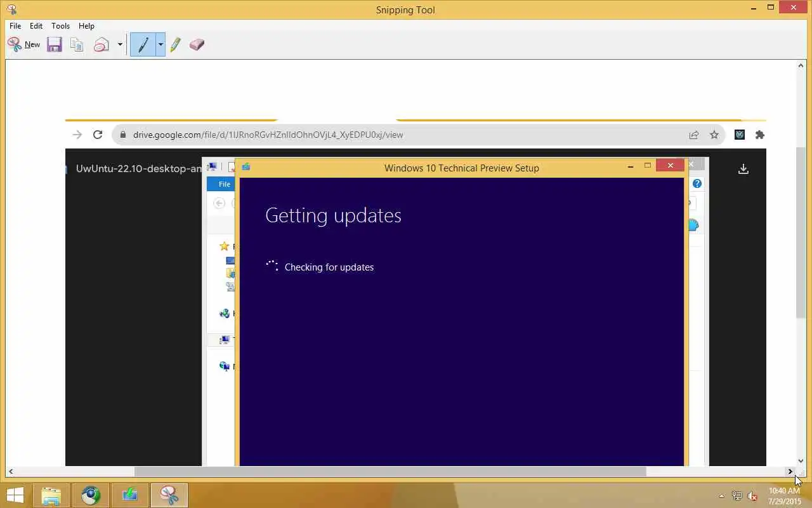
Task: Click the This PC icon in Explorer sidebar
Action: click(225, 340)
